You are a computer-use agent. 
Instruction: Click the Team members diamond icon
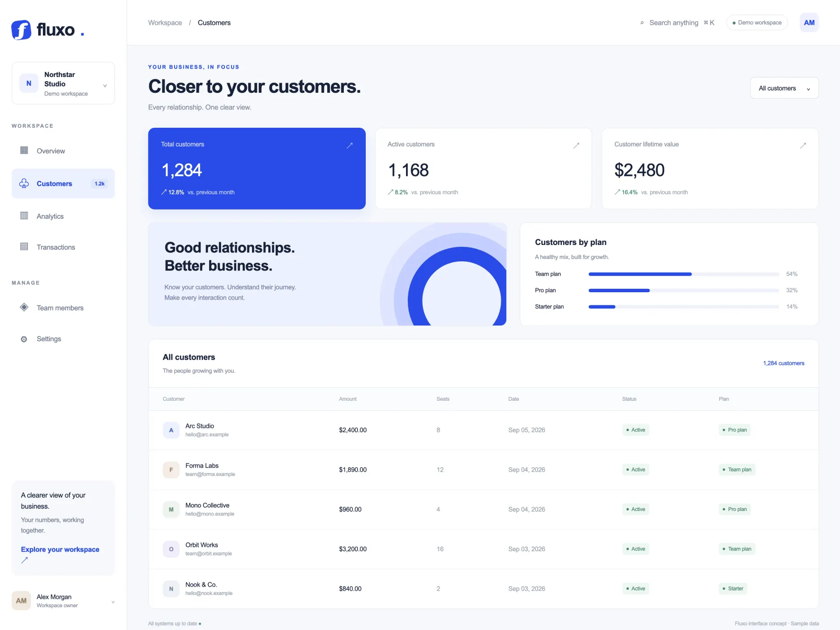(x=24, y=307)
